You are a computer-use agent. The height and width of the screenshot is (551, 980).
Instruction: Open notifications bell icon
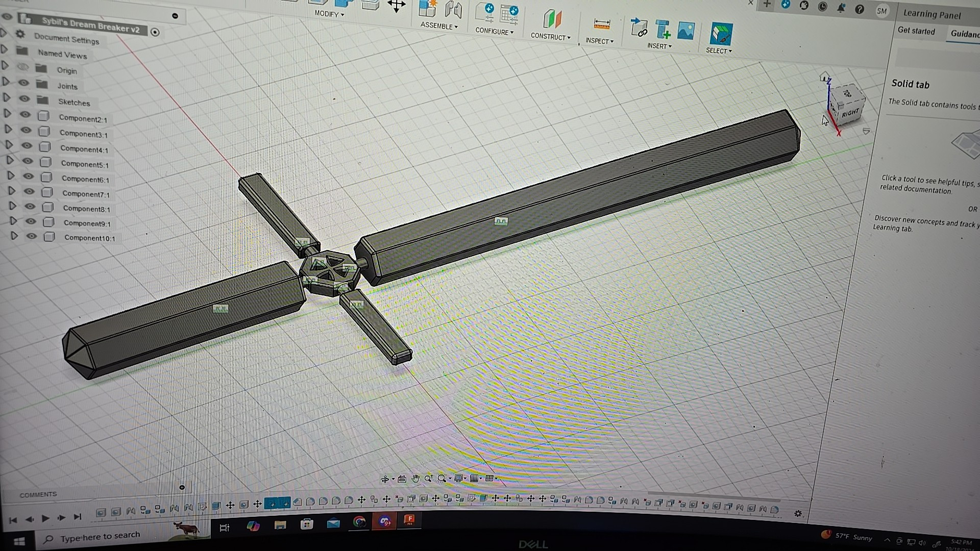pos(841,8)
